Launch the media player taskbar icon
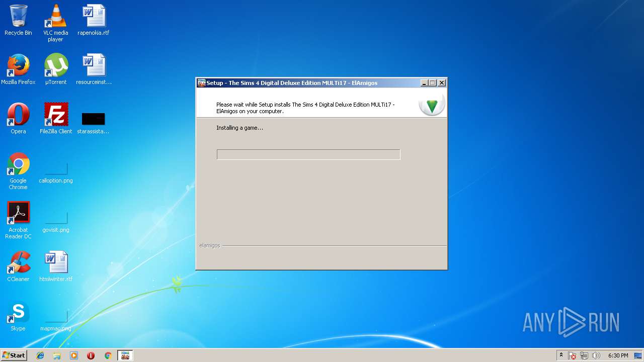This screenshot has height=362, width=644. [74, 355]
